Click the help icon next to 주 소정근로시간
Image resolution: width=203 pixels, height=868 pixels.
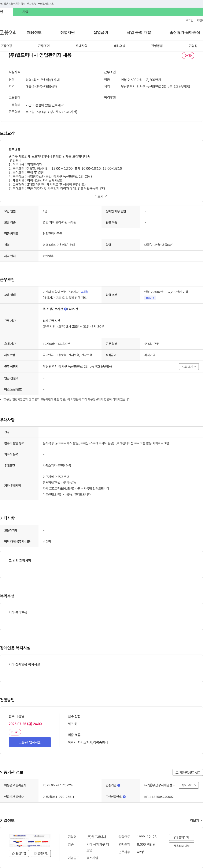click(66, 309)
